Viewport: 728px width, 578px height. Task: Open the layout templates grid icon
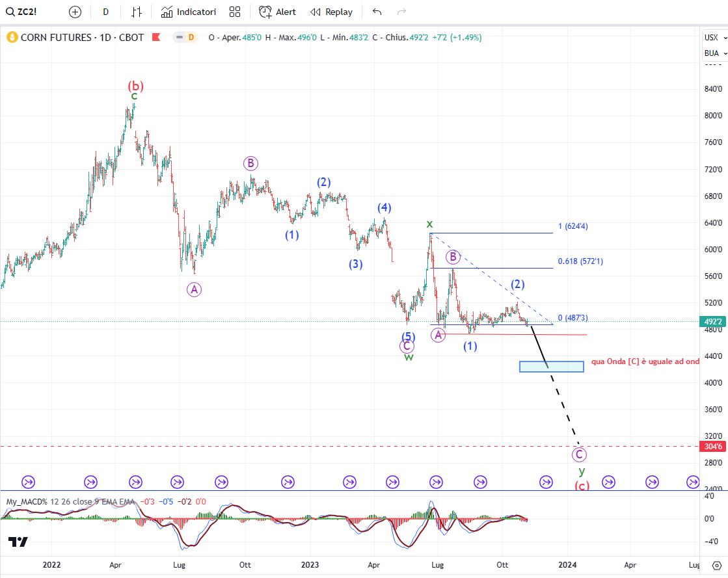pos(235,12)
